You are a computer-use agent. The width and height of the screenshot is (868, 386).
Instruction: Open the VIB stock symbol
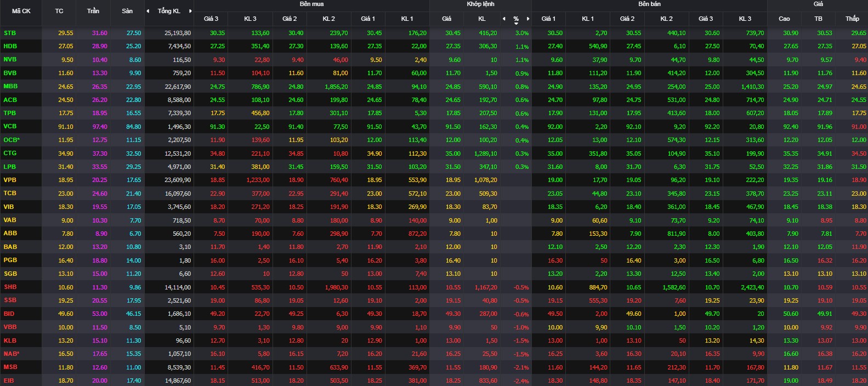9,207
